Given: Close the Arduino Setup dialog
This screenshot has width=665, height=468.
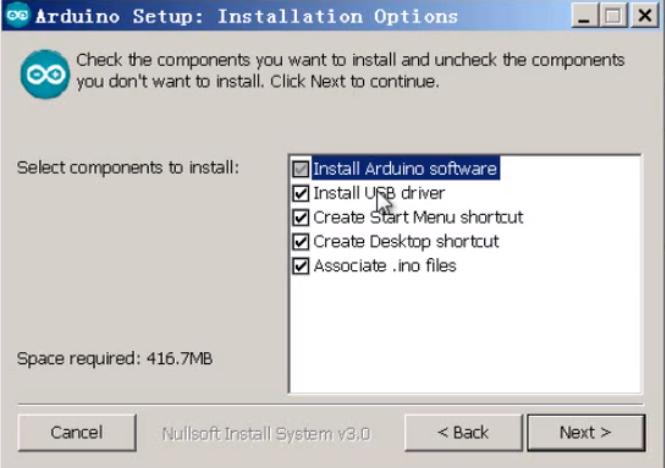Looking at the screenshot, I should 645,15.
